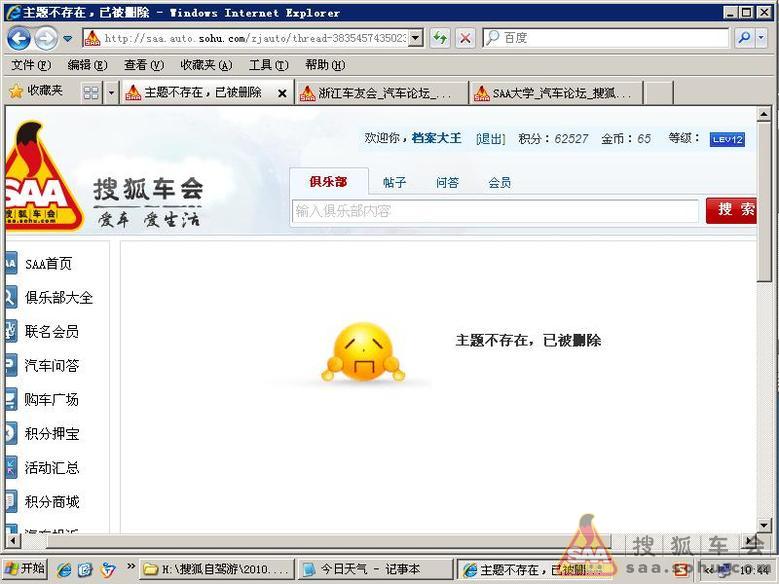779x584 pixels.
Task: Open the Quick Tabs grid icon
Action: 91,92
